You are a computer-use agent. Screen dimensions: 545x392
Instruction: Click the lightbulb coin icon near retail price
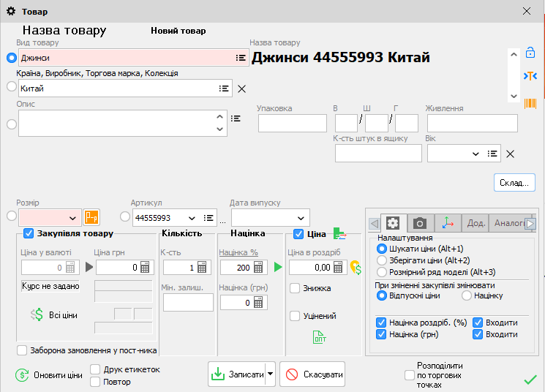[356, 268]
